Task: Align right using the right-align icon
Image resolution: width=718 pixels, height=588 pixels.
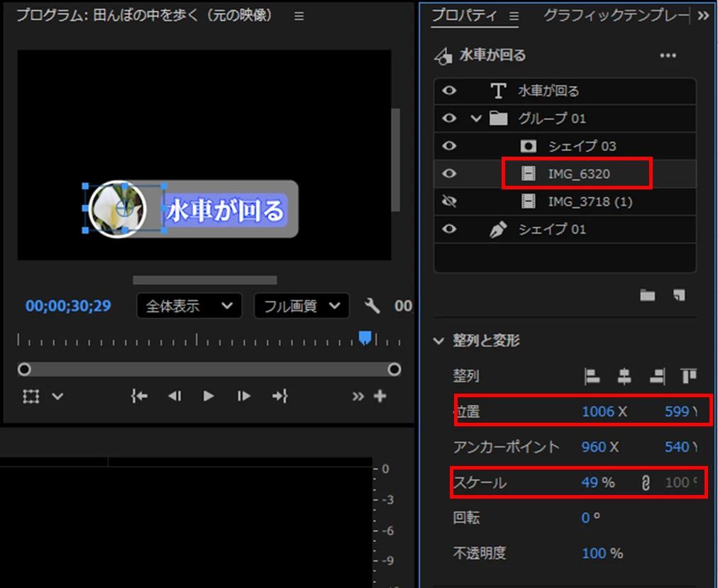Action: click(x=657, y=377)
